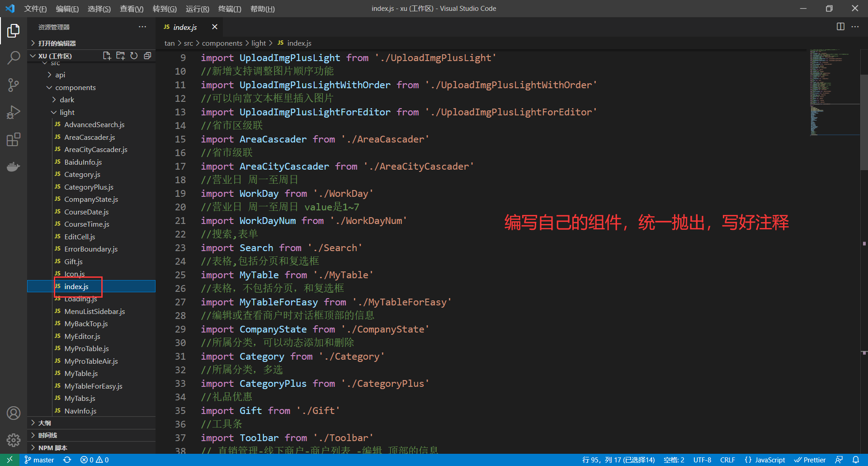
Task: Change UTF-8 file encoding
Action: click(x=702, y=460)
